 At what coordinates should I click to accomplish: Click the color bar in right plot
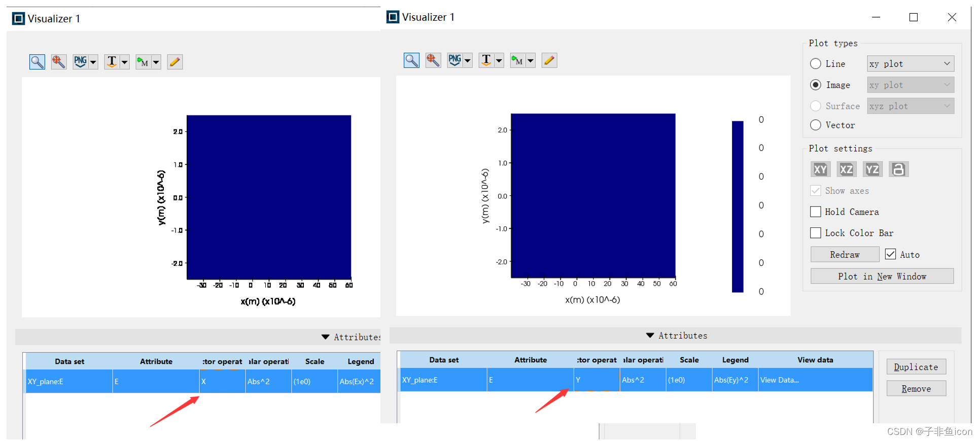738,207
